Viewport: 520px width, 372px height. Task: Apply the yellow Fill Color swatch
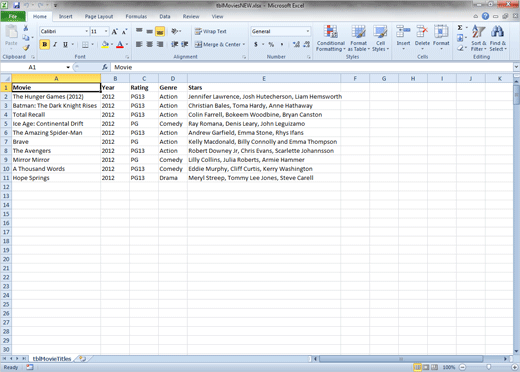105,44
